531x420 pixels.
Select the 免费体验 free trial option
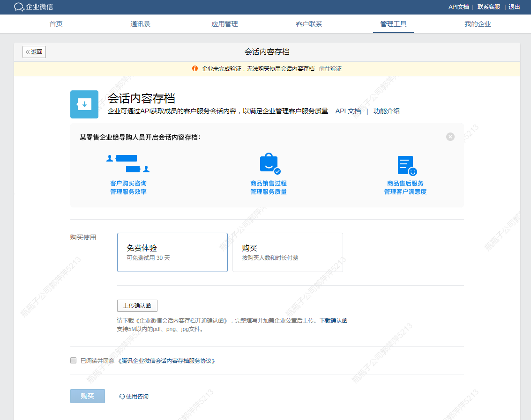click(172, 252)
